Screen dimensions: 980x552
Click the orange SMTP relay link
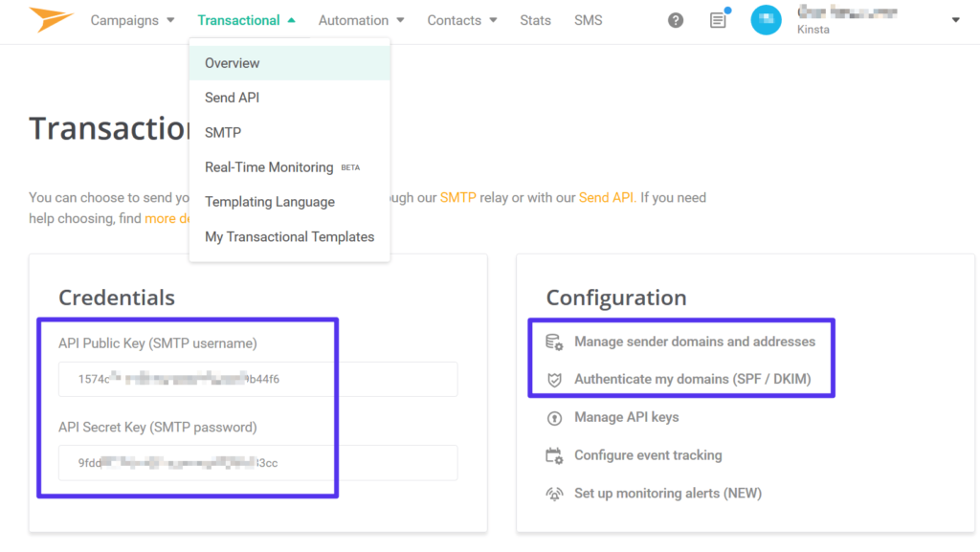[x=458, y=197]
